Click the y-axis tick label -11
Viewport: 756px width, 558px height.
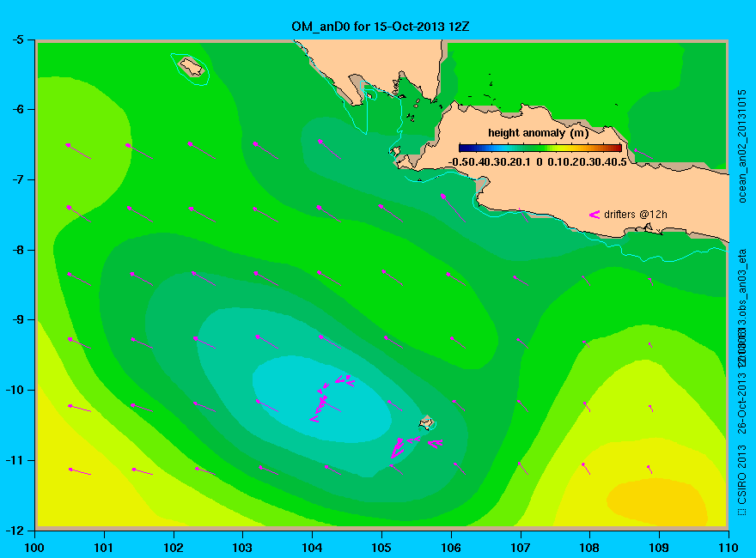14,460
